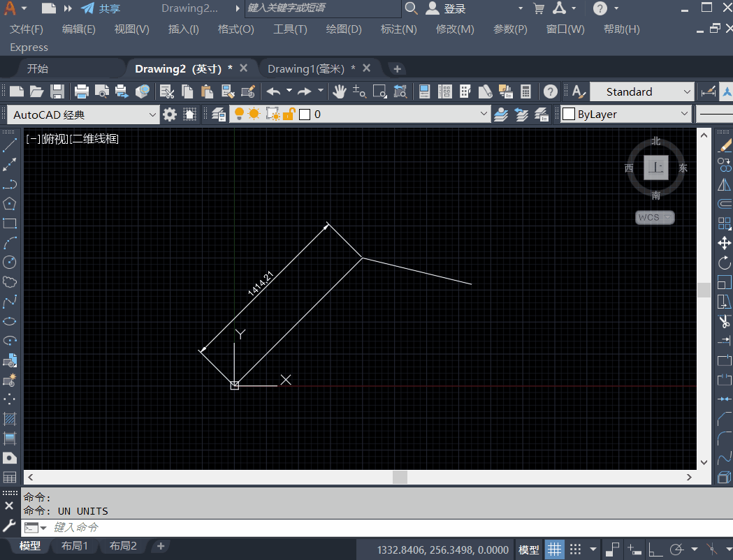This screenshot has width=733, height=560.
Task: Switch to the Drawing1(毫米) tab
Action: [x=306, y=69]
